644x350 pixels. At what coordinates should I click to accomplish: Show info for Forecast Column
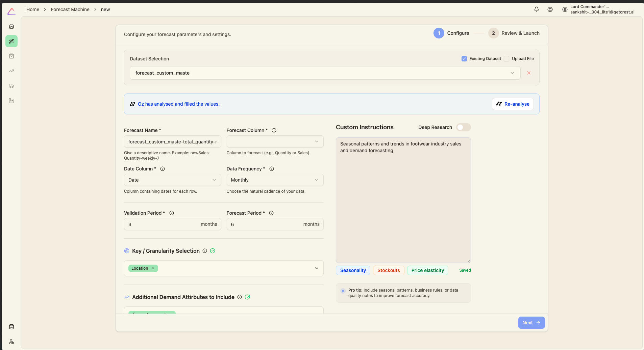pos(274,130)
